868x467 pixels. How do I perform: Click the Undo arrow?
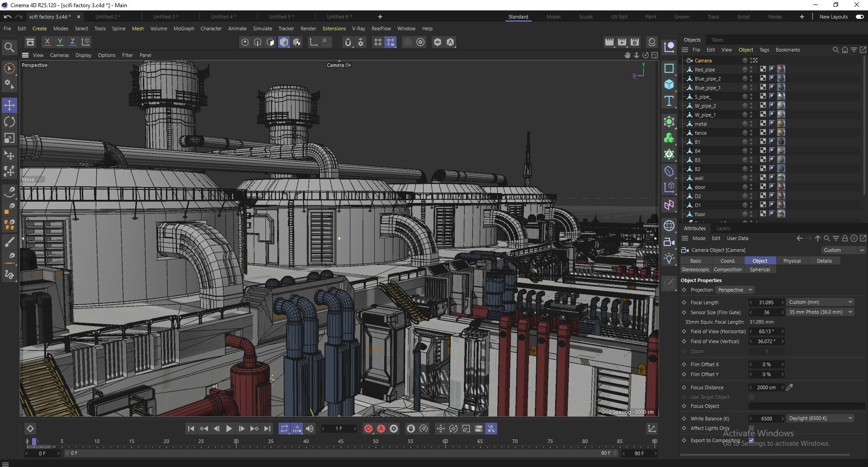click(7, 17)
